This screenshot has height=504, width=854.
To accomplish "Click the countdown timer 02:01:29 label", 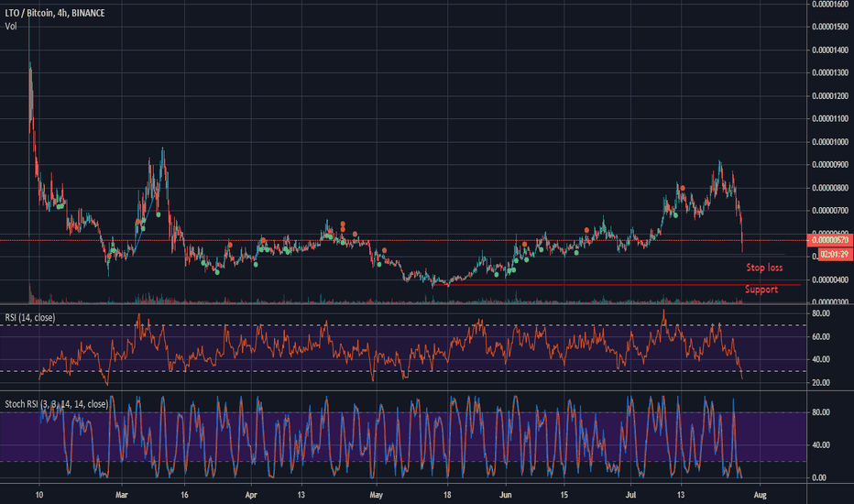I will tap(834, 254).
